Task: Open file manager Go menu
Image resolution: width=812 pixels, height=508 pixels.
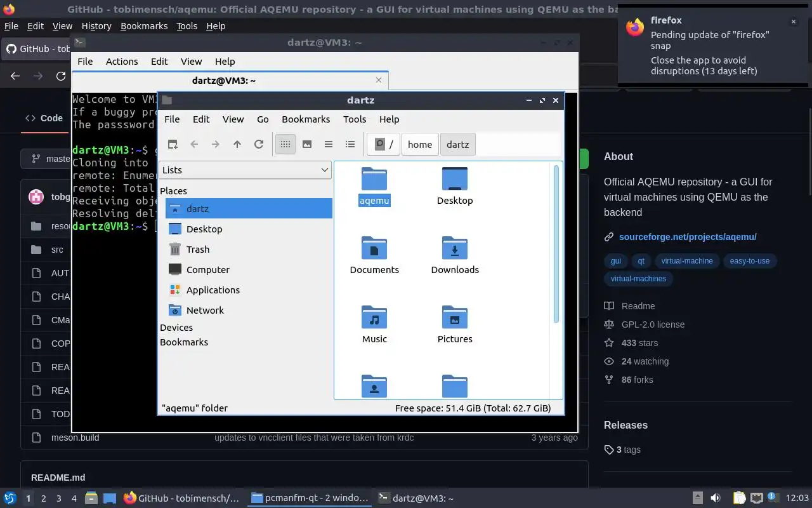Action: tap(263, 119)
